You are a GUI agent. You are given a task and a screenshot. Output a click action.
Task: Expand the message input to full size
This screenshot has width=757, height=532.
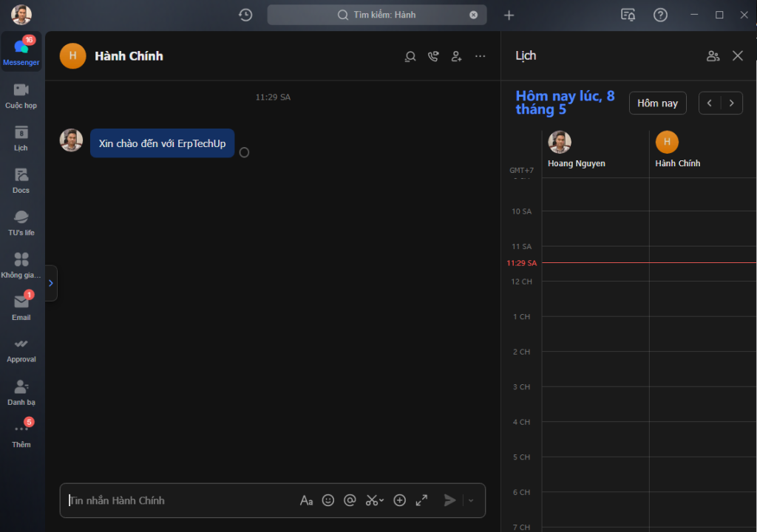pos(421,500)
